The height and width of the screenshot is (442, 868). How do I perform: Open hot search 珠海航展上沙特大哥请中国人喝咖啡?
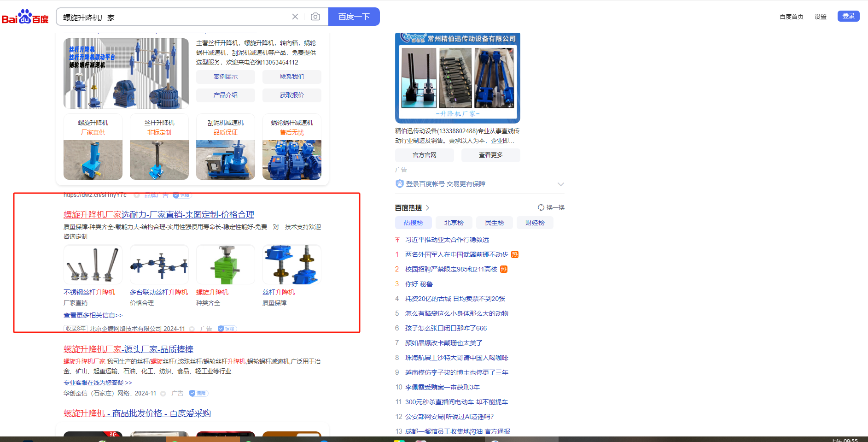[457, 358]
